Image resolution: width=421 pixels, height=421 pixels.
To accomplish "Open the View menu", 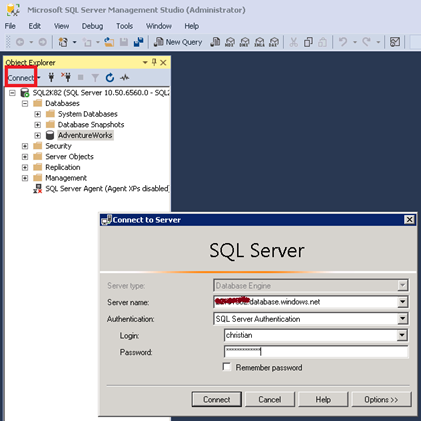I will pos(61,26).
